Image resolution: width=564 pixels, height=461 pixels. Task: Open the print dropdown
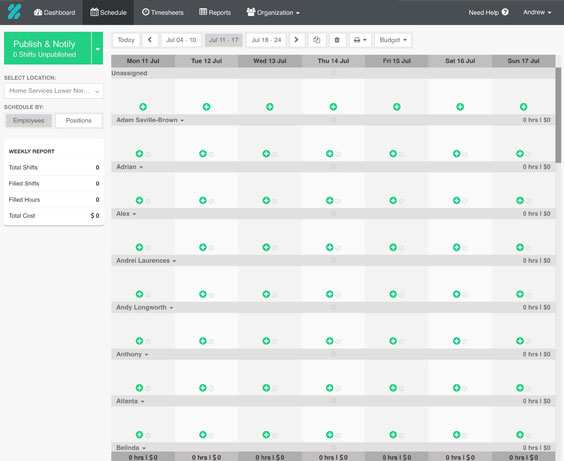coord(360,40)
